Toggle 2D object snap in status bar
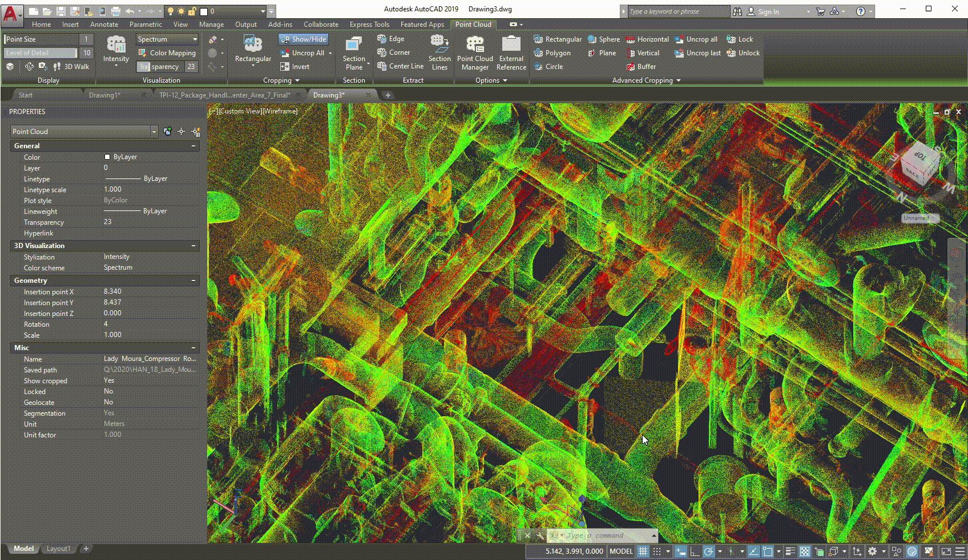The width and height of the screenshot is (968, 560). coord(768,551)
